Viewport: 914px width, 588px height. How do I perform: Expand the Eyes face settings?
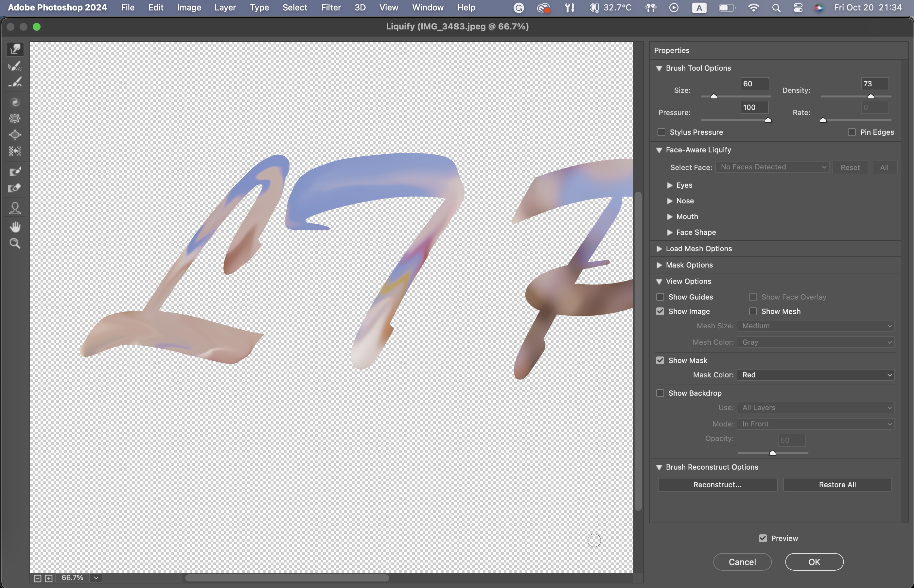pos(670,185)
